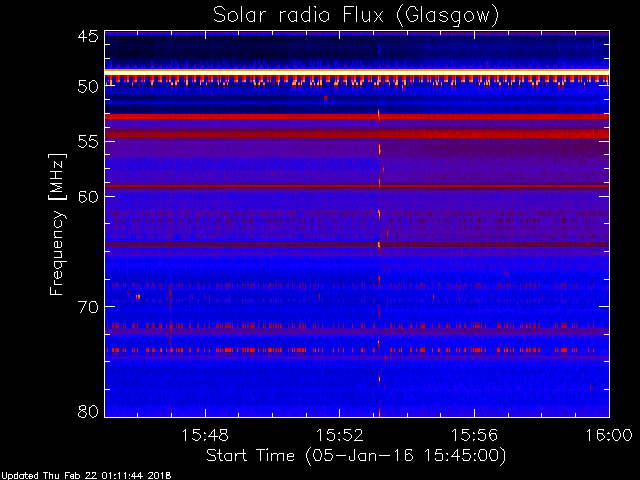
Task: Click the 'Start Time (05-Jan-16 15:45:00)' label
Action: click(356, 456)
